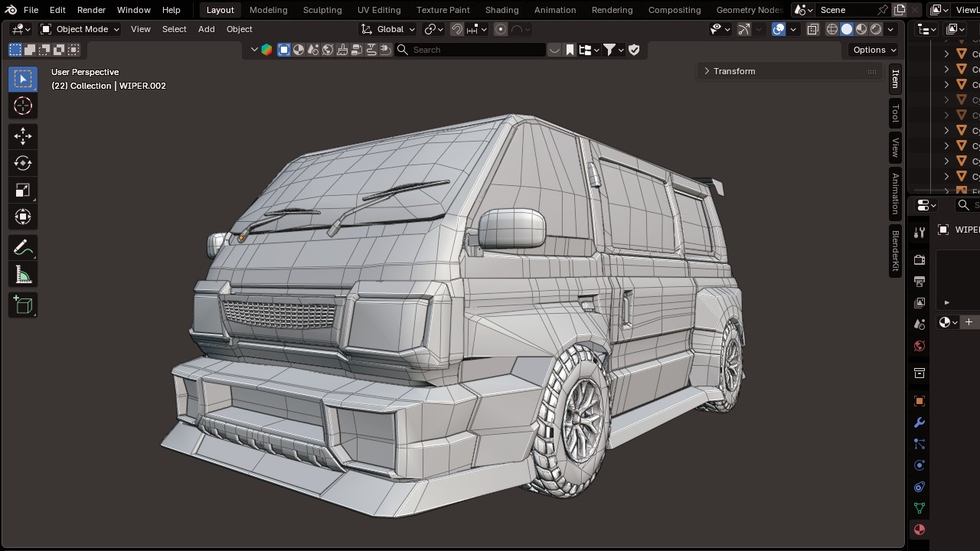Screen dimensions: 980x551
Task: Open the Particles properties tab
Action: click(x=920, y=444)
